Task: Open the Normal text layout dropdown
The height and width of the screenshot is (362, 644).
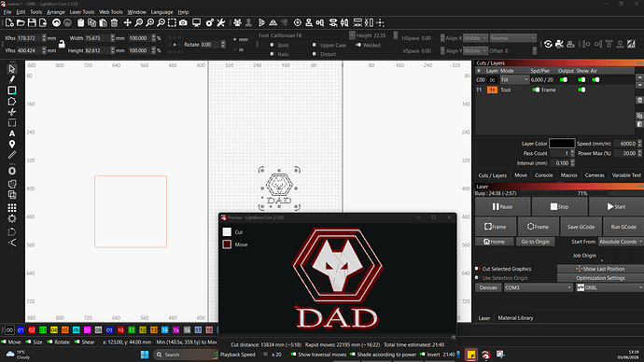Action: (x=513, y=37)
